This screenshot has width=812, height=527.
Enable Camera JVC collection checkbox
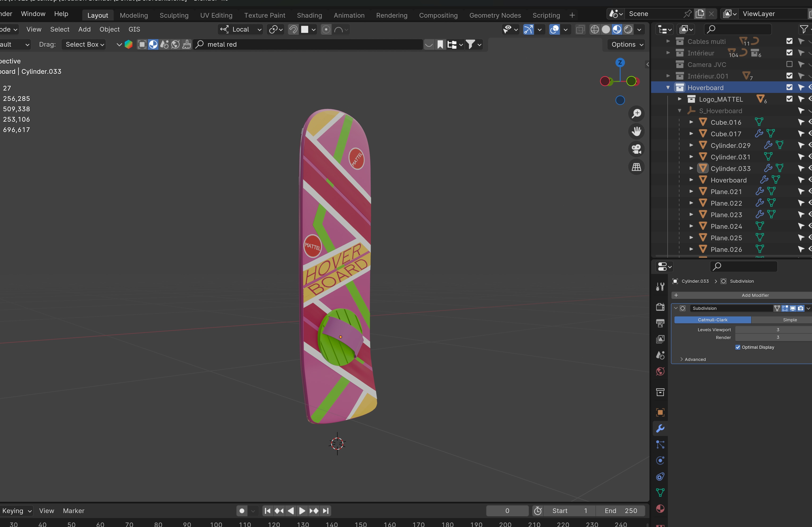(x=789, y=64)
